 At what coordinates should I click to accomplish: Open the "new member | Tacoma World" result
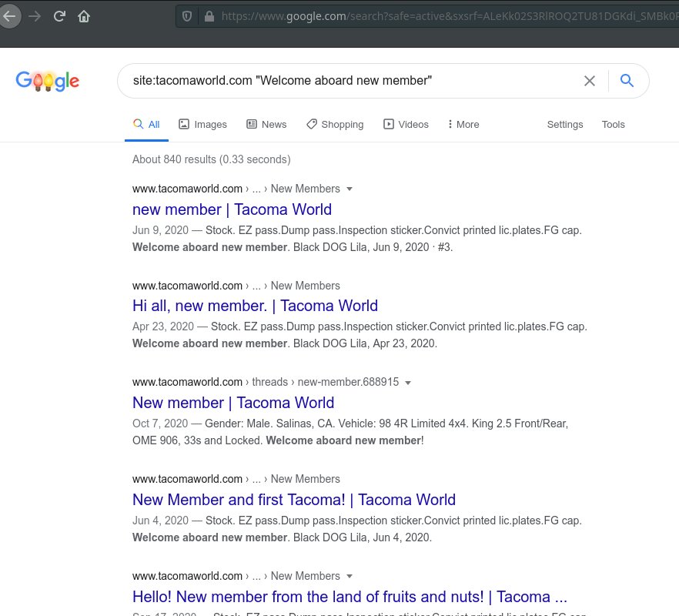click(232, 209)
